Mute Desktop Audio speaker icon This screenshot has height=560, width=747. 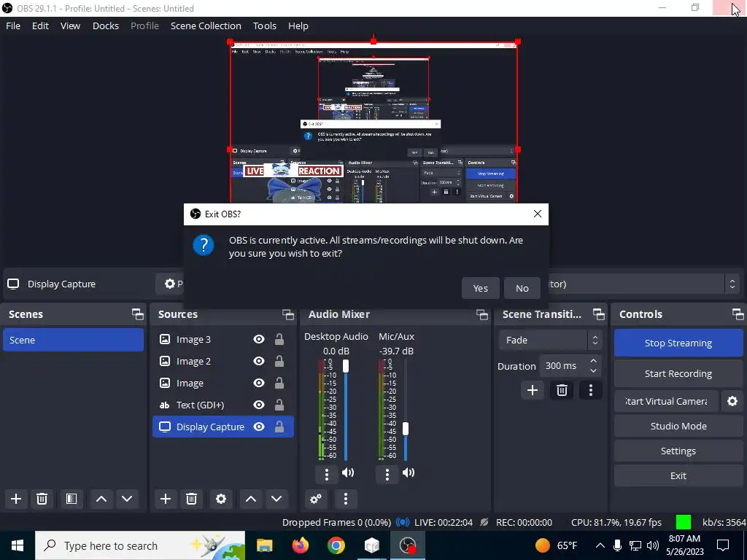click(x=348, y=472)
